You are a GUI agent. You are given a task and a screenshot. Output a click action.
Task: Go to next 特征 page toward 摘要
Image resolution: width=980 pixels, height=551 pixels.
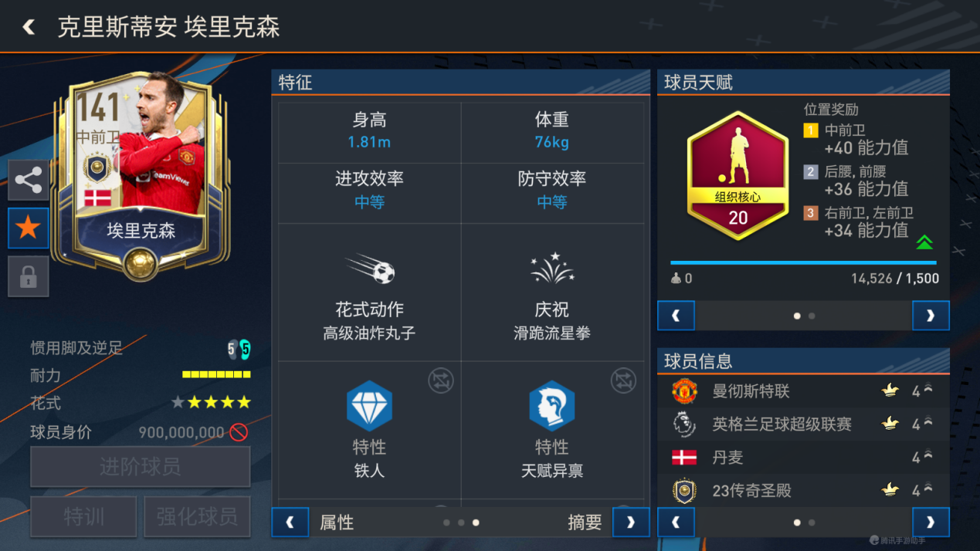pyautogui.click(x=631, y=522)
